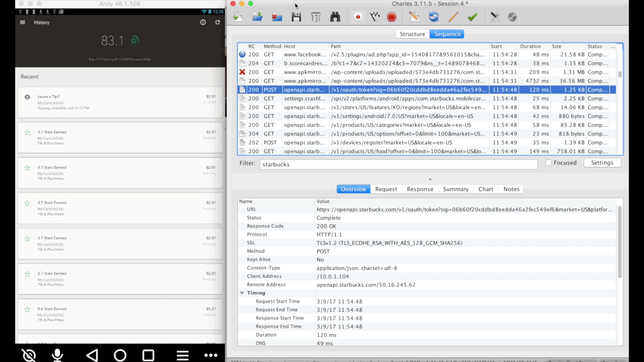Repeat the selected request with the blue arrows icon

[x=434, y=17]
